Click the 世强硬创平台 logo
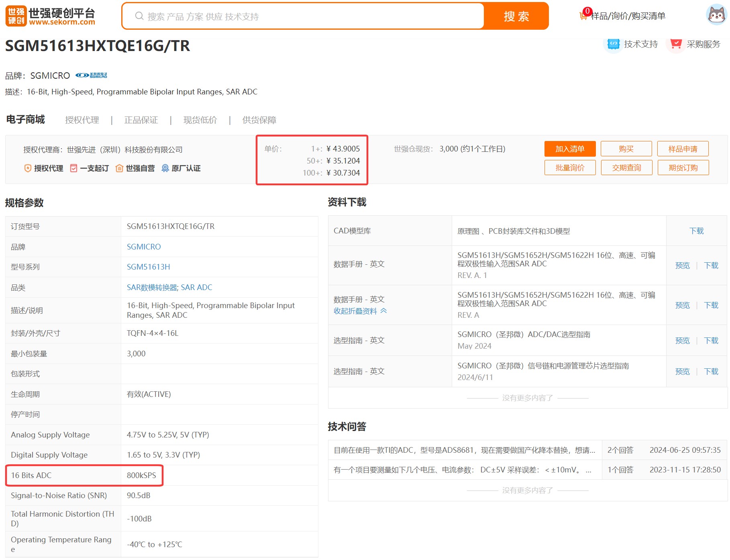This screenshot has width=730, height=560. pyautogui.click(x=49, y=16)
